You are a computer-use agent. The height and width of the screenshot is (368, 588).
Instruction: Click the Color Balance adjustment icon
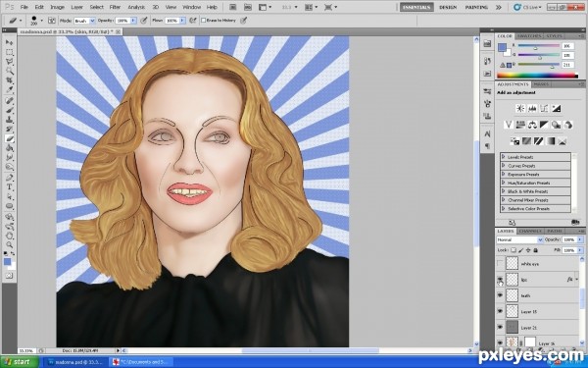coord(532,125)
